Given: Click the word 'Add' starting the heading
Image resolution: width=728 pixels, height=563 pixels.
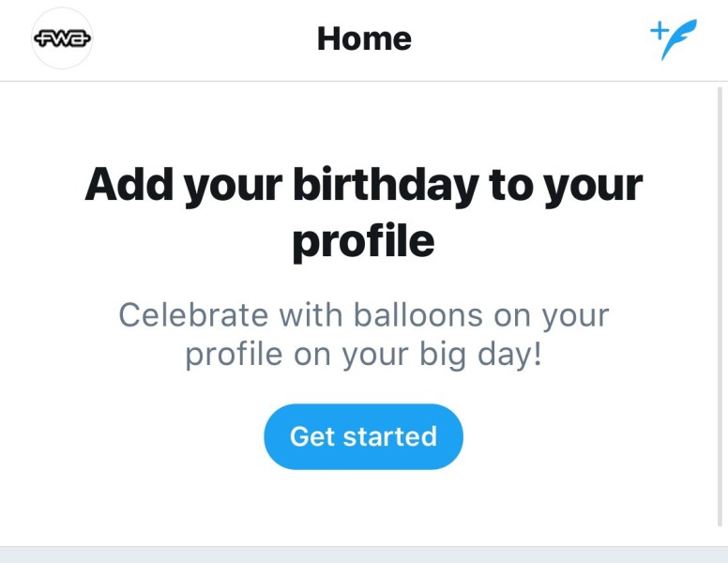Looking at the screenshot, I should 129,184.
